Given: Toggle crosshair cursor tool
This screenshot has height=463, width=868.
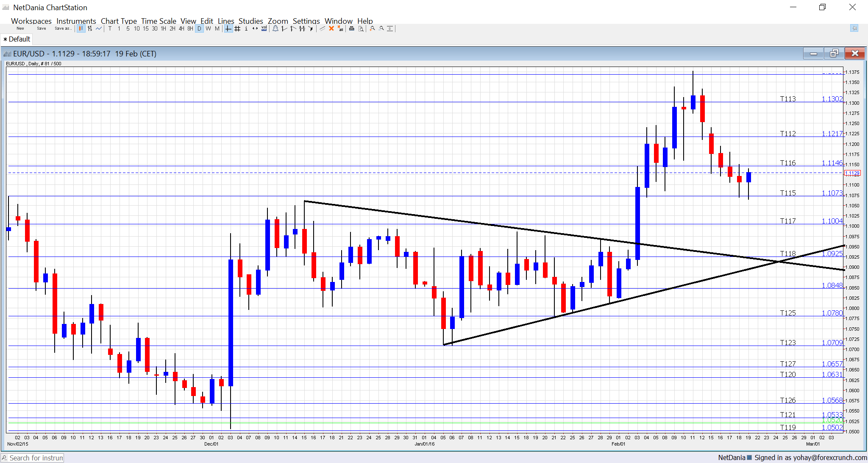Looking at the screenshot, I should coord(228,28).
